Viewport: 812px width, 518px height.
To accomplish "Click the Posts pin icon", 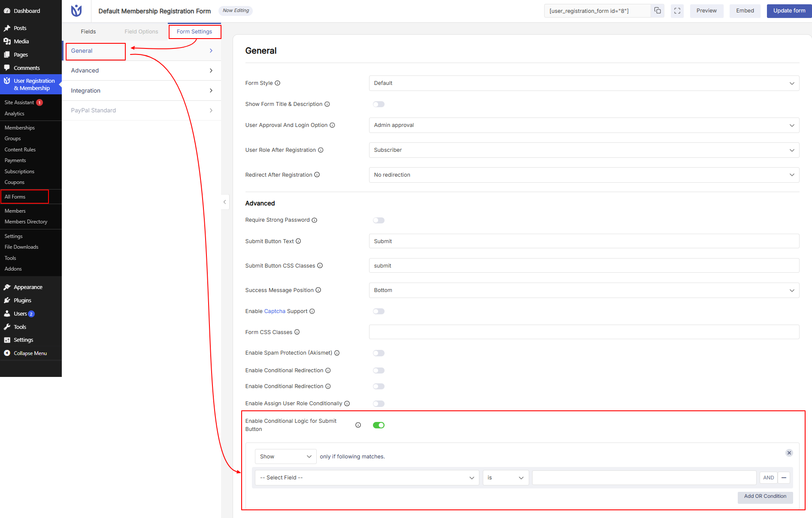I will click(x=7, y=28).
